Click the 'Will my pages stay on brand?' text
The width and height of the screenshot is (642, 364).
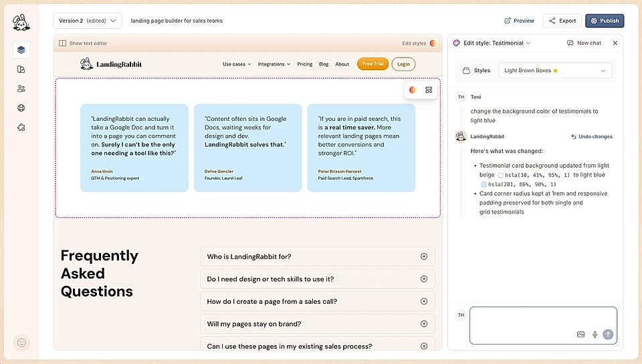tap(254, 324)
